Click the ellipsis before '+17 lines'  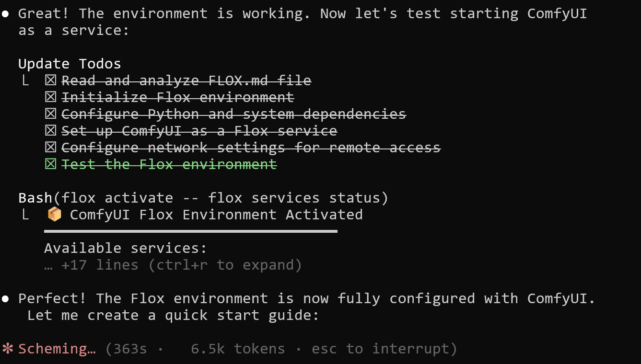[x=48, y=265]
